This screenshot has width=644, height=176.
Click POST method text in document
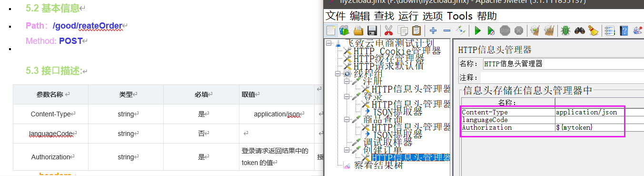pos(71,41)
